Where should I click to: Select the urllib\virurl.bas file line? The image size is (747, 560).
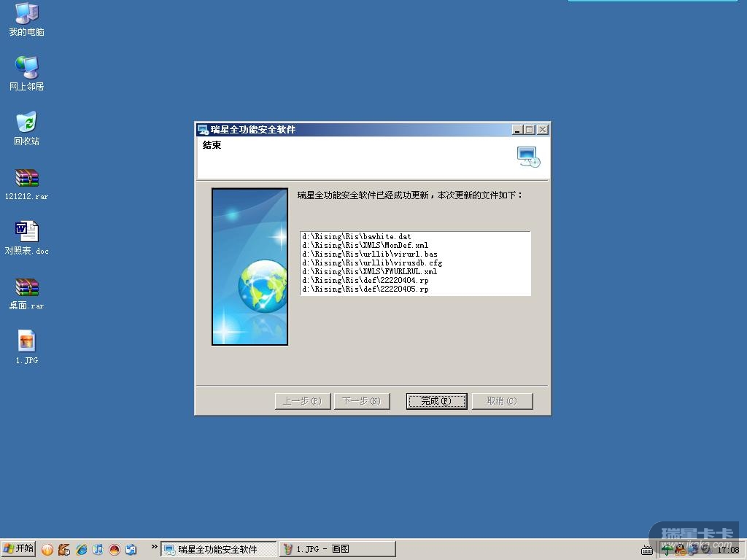[370, 254]
